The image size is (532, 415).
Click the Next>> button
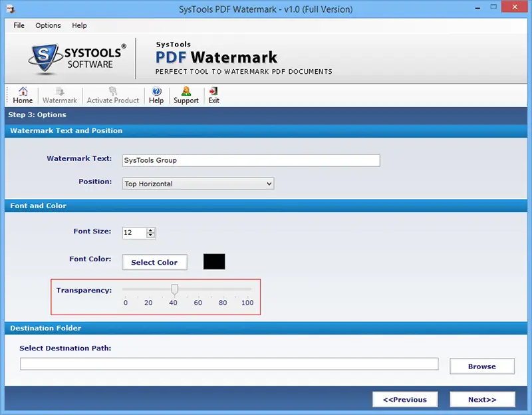pos(482,400)
